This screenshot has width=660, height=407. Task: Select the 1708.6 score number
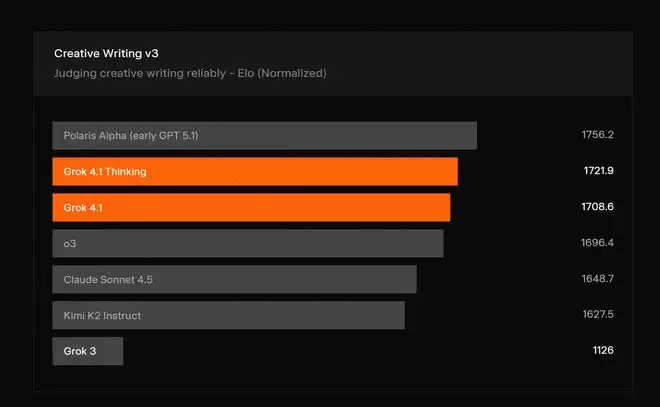pos(598,207)
